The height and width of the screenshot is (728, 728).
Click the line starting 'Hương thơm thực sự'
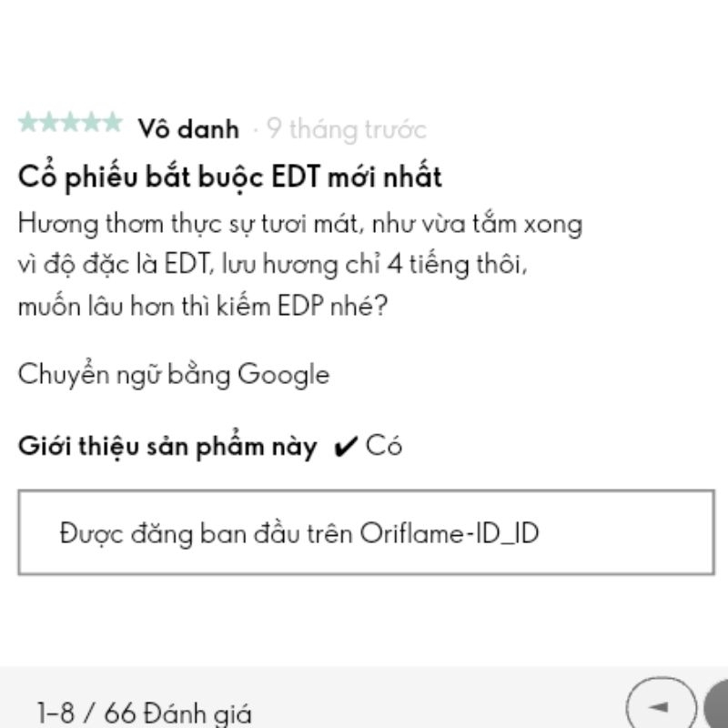click(299, 224)
